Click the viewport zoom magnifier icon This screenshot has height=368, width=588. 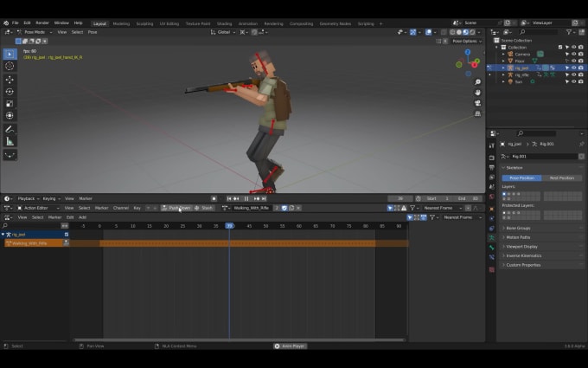pyautogui.click(x=477, y=82)
